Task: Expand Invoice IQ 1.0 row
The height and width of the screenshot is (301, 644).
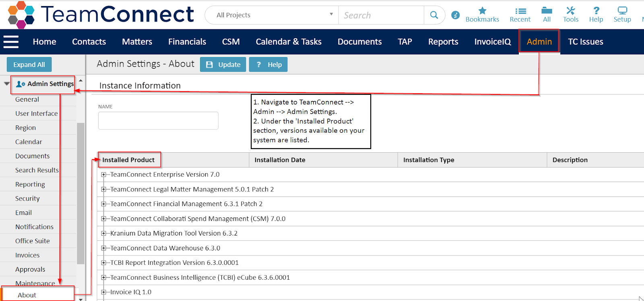Action: pos(103,292)
